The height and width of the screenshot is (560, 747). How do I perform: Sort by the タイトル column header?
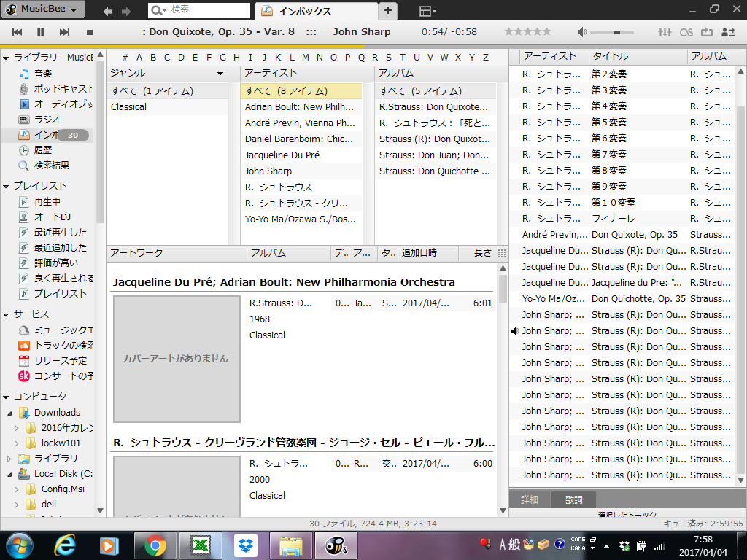(x=638, y=56)
